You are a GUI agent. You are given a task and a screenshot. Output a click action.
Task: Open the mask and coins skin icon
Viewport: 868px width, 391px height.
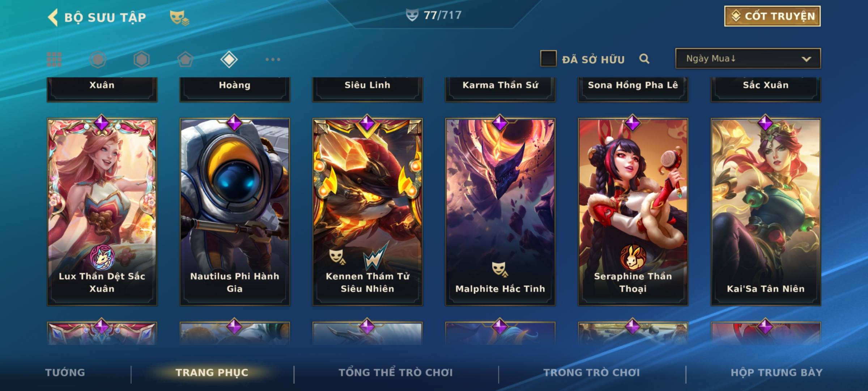pyautogui.click(x=179, y=18)
